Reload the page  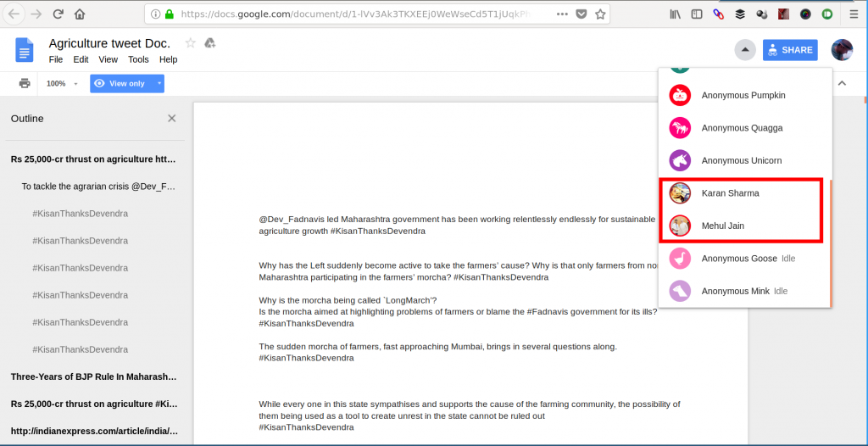[x=58, y=14]
